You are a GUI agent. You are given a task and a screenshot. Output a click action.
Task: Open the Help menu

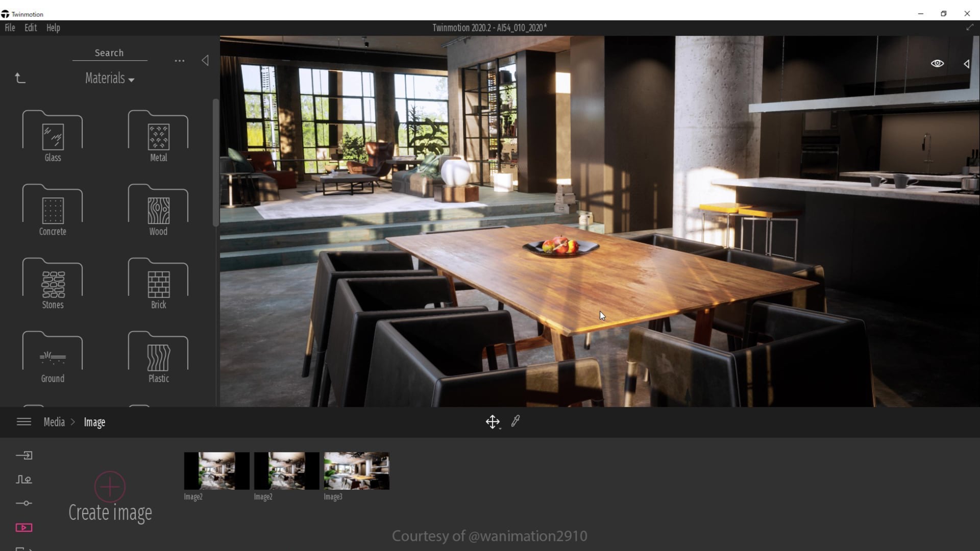tap(53, 28)
